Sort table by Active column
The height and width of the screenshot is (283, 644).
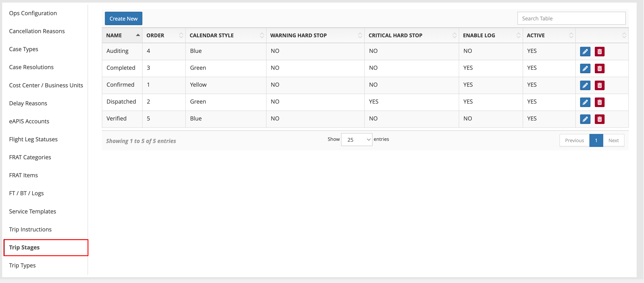tap(549, 35)
